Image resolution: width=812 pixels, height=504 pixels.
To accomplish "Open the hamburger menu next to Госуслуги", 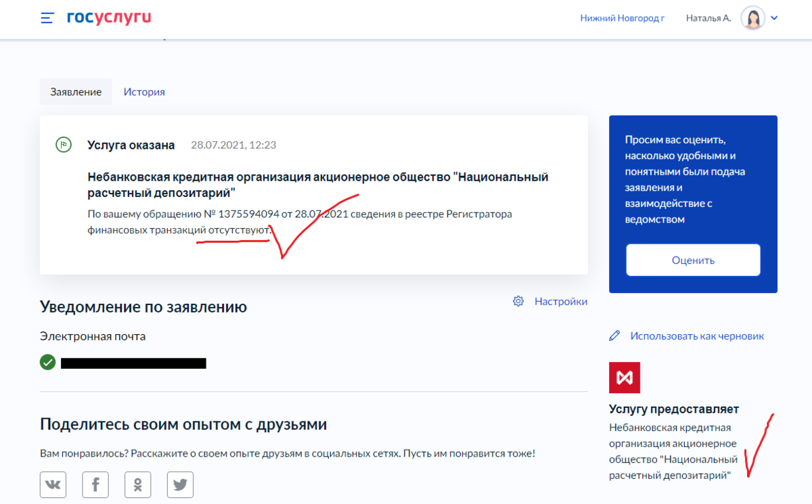I will (47, 18).
